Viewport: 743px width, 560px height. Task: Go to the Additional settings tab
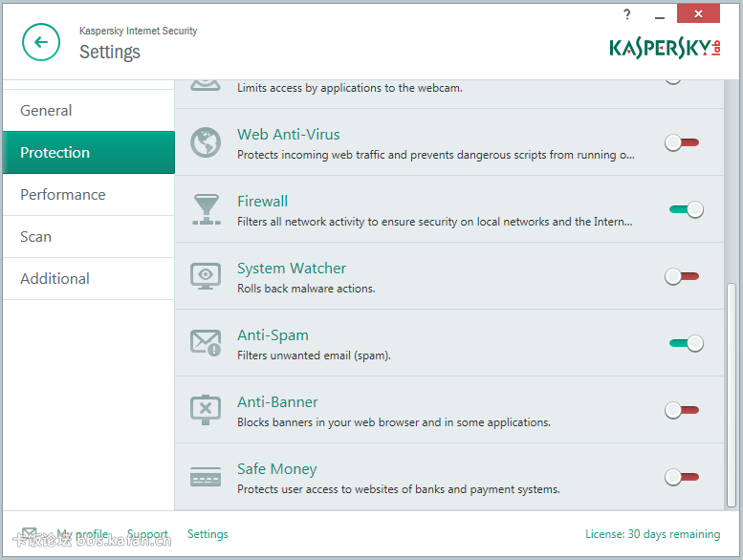(89, 279)
